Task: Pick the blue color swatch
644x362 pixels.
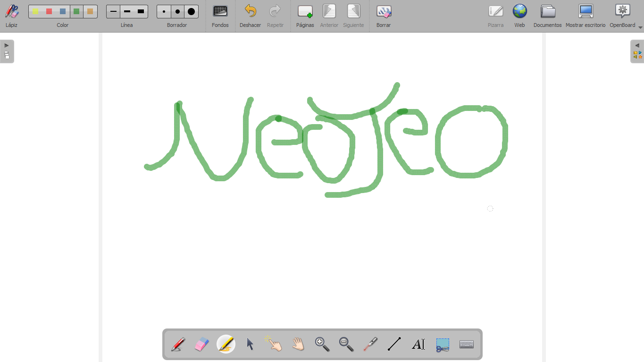Action: click(x=63, y=11)
